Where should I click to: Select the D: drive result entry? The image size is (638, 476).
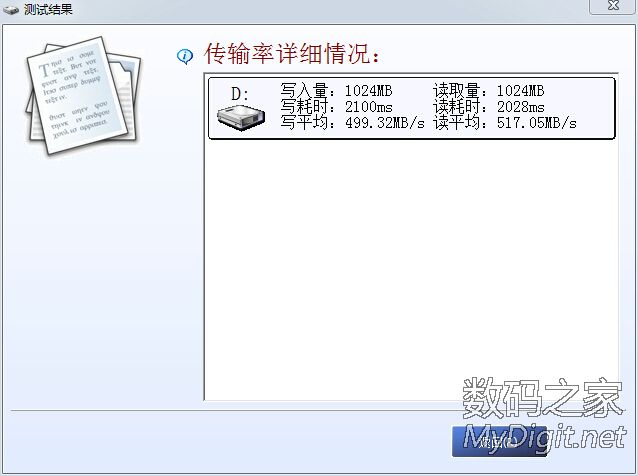410,108
